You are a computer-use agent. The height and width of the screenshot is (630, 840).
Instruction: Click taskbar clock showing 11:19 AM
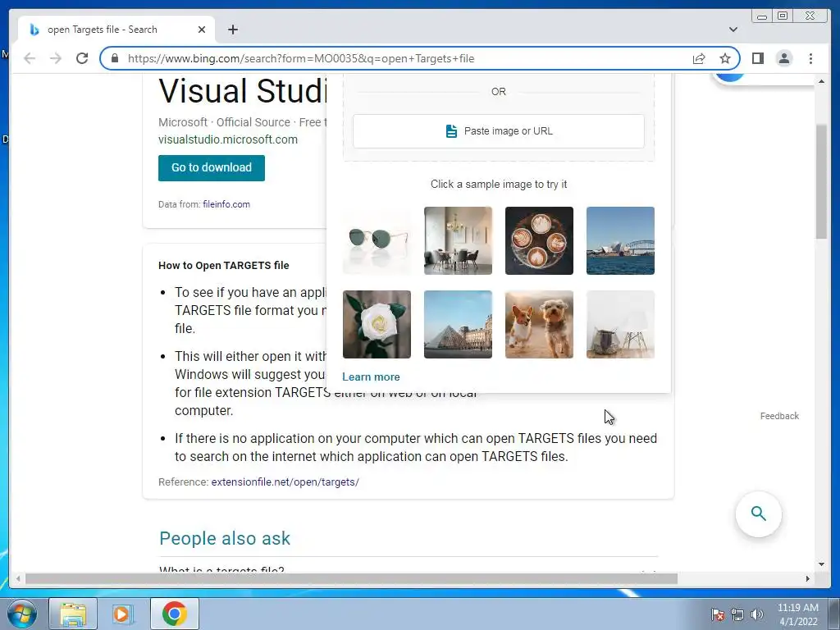797,614
